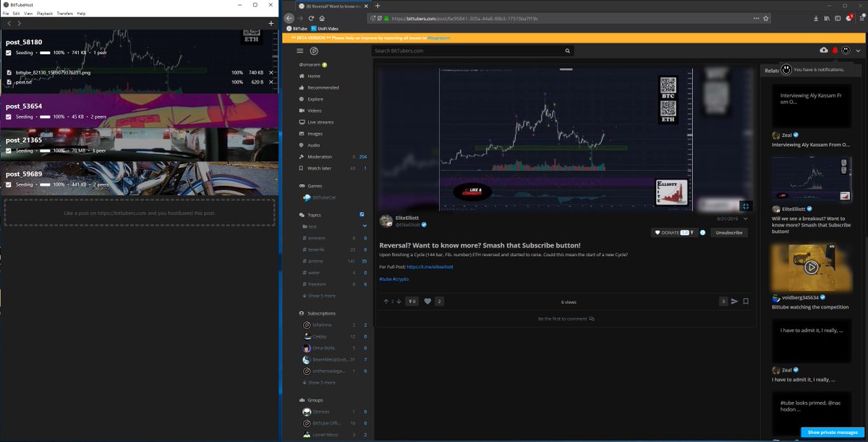Viewport: 868px width, 442px height.
Task: Toggle the BitTubers hamburger sidebar menu
Action: point(300,51)
